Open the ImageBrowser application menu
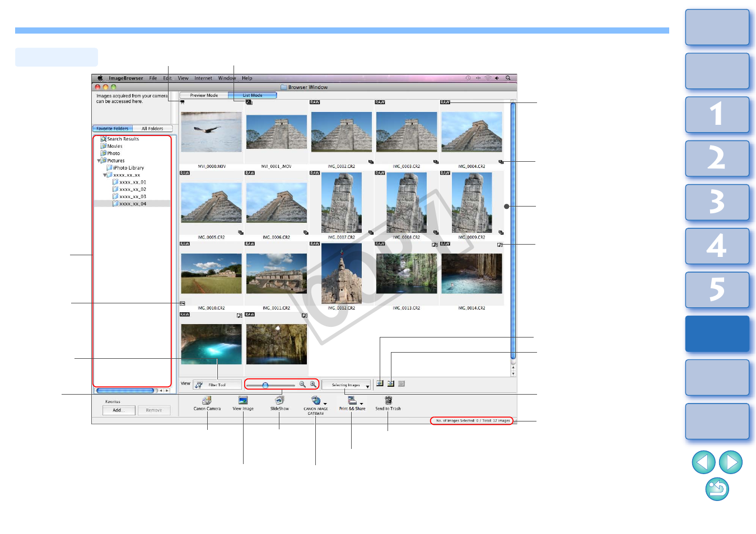 click(126, 78)
